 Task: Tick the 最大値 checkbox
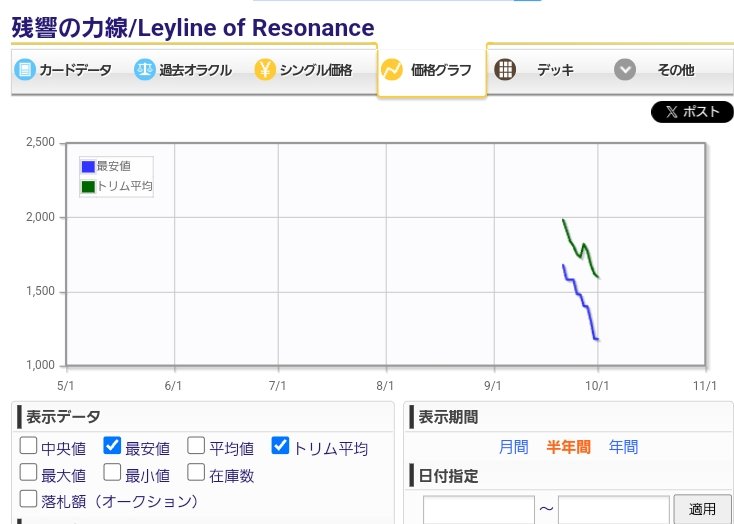[x=29, y=473]
